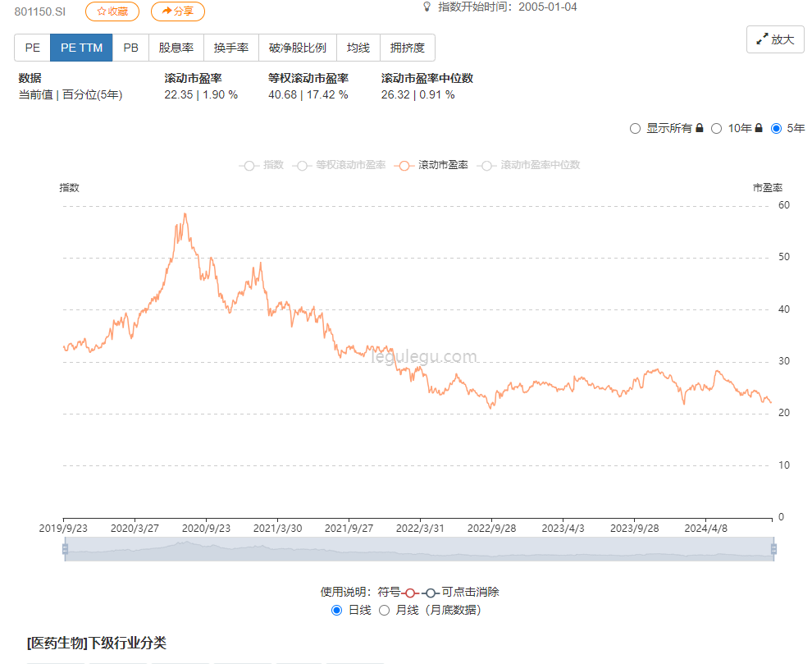Viewport: 812px width, 664px height.
Task: Open the 破净股比例 tab
Action: 297,48
